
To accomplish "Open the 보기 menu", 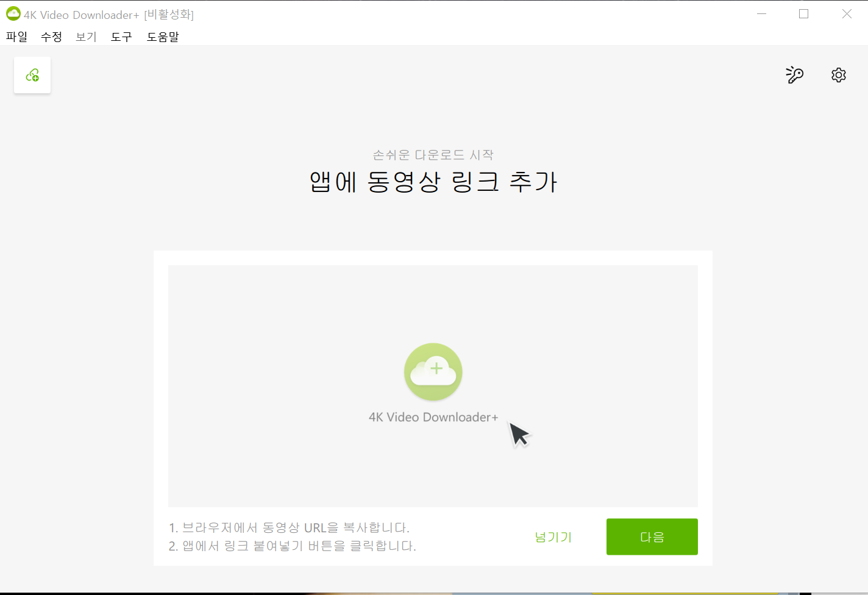I will (87, 37).
